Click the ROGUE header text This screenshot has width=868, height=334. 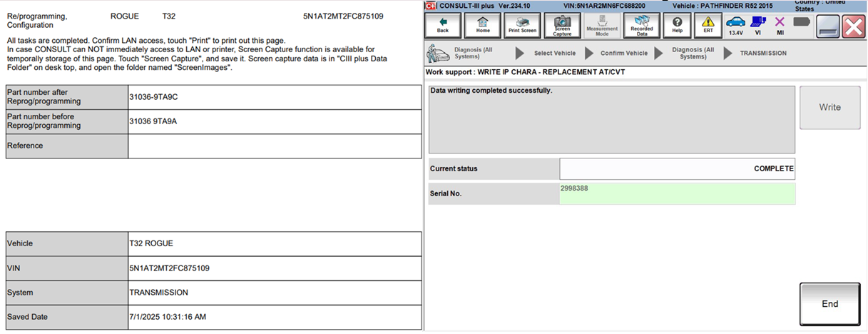125,16
